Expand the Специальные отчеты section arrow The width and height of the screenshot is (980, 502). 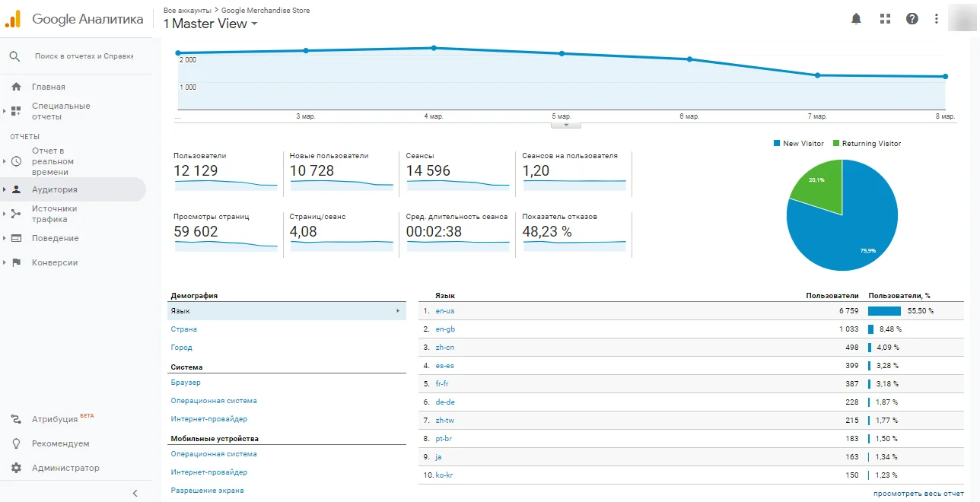tap(4, 111)
